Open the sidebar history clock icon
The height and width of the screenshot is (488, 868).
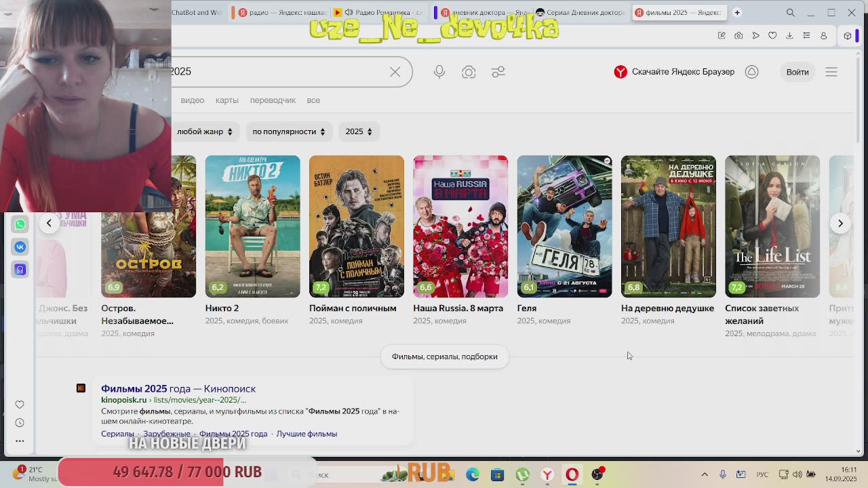pos(20,423)
